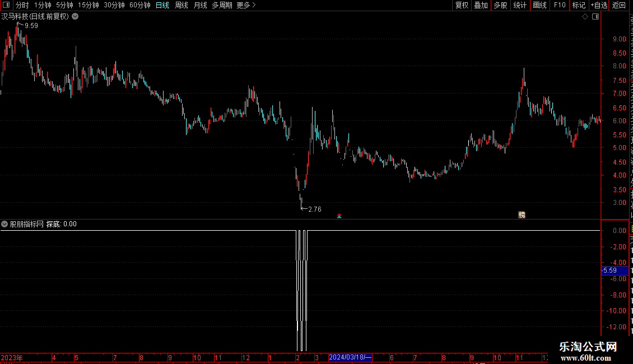Toggle the side panel icon beside the diamond
This screenshot has width=633, height=364.
595,17
